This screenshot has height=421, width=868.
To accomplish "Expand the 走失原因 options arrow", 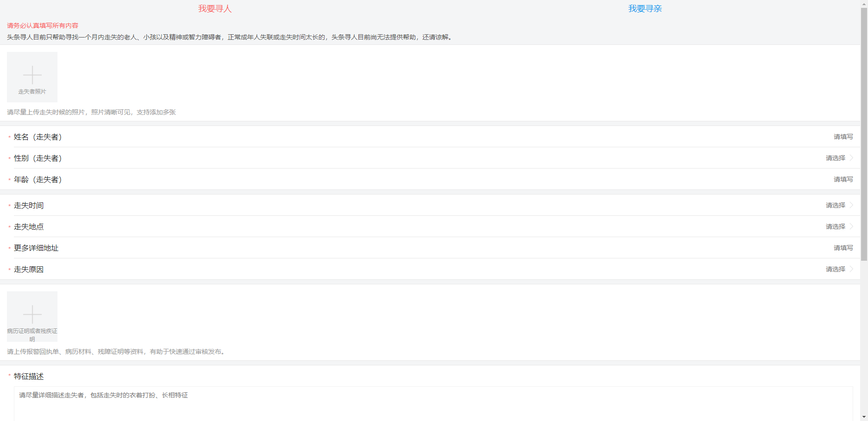I will [x=852, y=269].
